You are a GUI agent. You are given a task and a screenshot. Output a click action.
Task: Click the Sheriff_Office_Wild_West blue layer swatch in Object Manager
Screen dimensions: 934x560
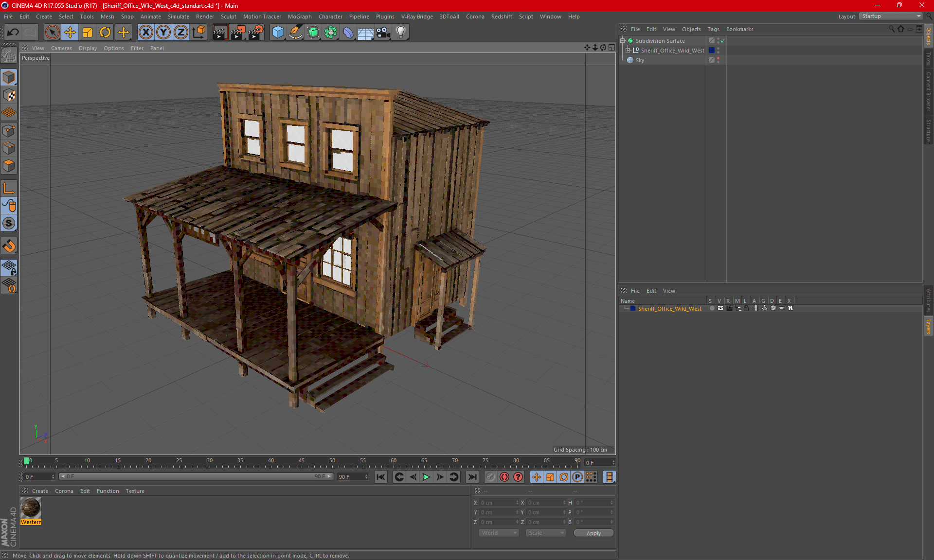click(712, 50)
